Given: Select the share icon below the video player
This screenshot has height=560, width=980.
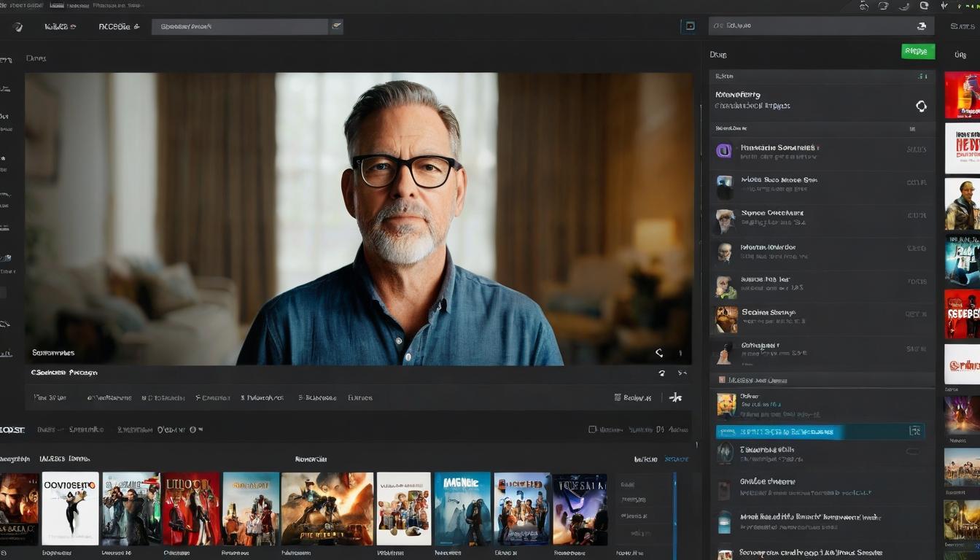Looking at the screenshot, I should tap(659, 353).
